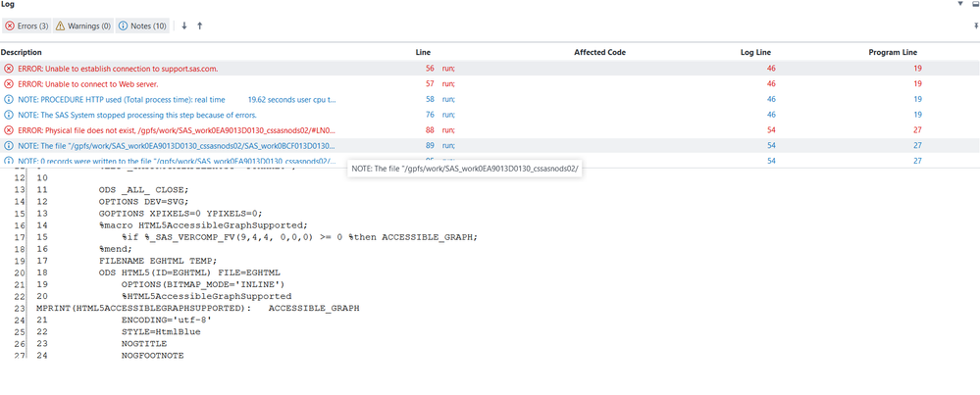
Task: Select 'NOTE: PROCEDURE HTTP used' message
Action: point(177,99)
